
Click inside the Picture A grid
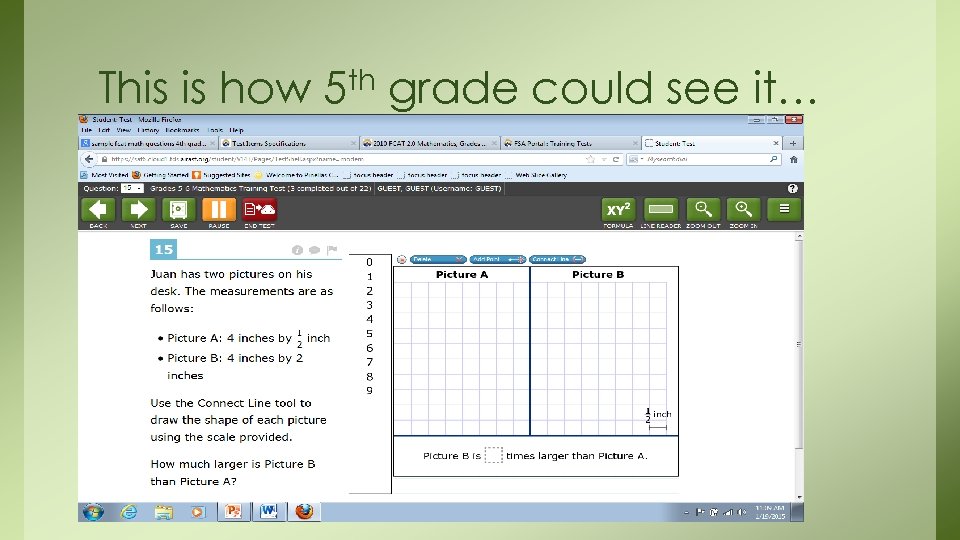462,358
